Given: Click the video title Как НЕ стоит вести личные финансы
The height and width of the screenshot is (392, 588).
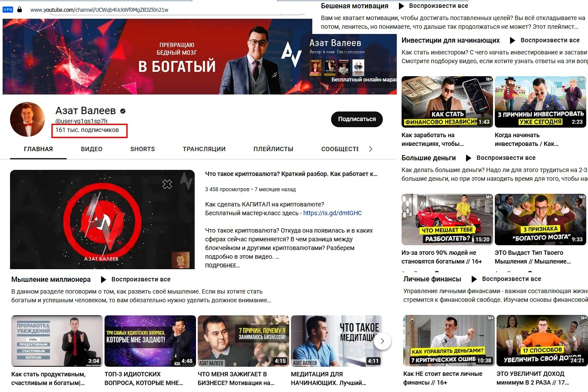Looking at the screenshot, I should tap(443, 378).
